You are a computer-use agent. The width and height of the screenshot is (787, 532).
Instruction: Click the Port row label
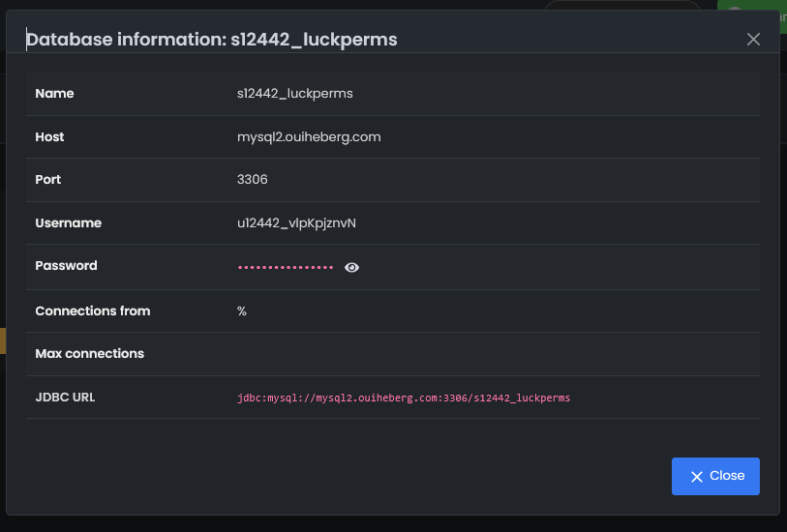tap(48, 180)
